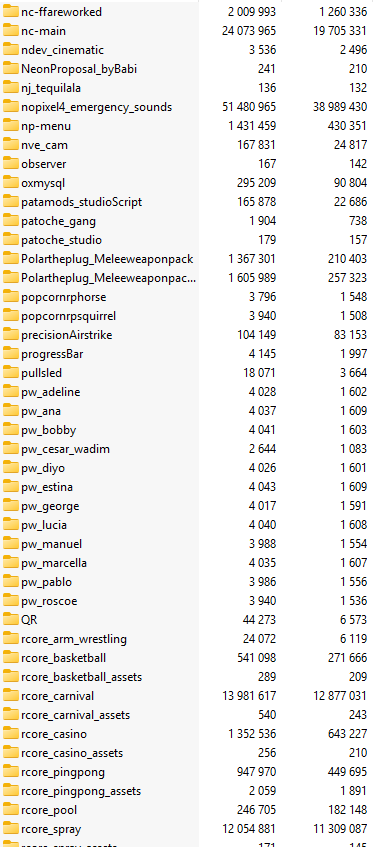Screen dimensions: 373x847
Task: Select the precisionAirstrike folder name
Action: [x=66, y=335]
